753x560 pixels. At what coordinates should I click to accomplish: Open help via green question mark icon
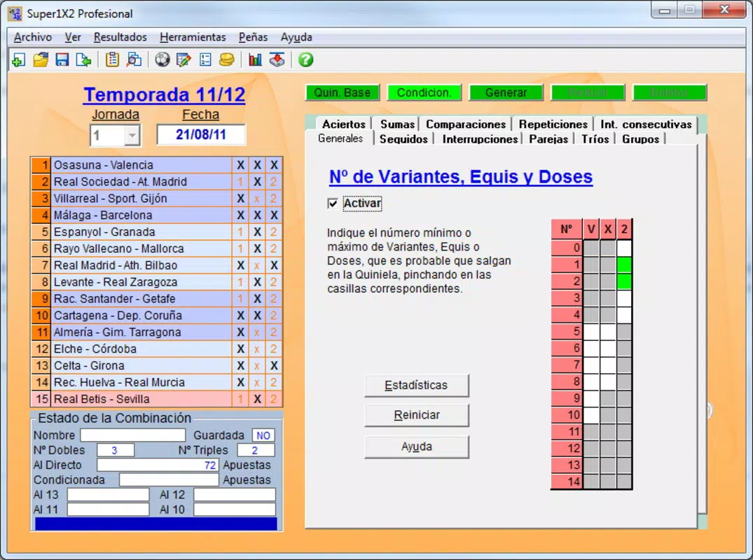coord(305,60)
